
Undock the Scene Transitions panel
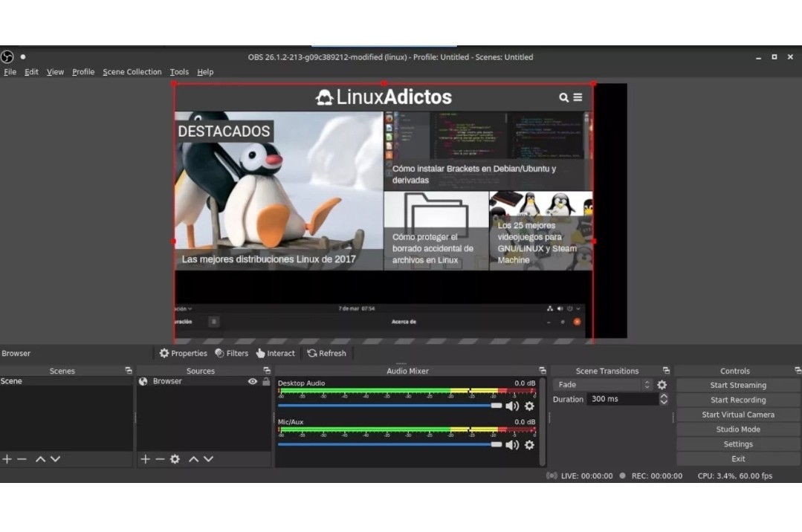point(666,370)
